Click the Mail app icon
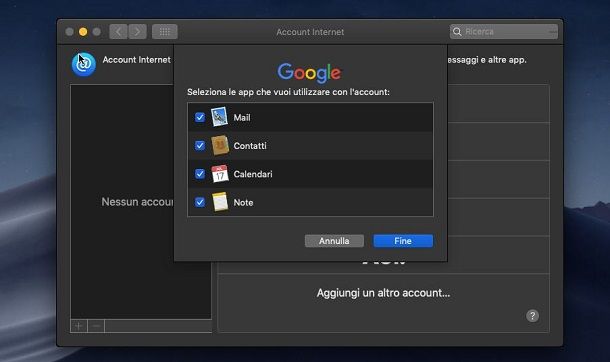This screenshot has height=362, width=610. 219,117
